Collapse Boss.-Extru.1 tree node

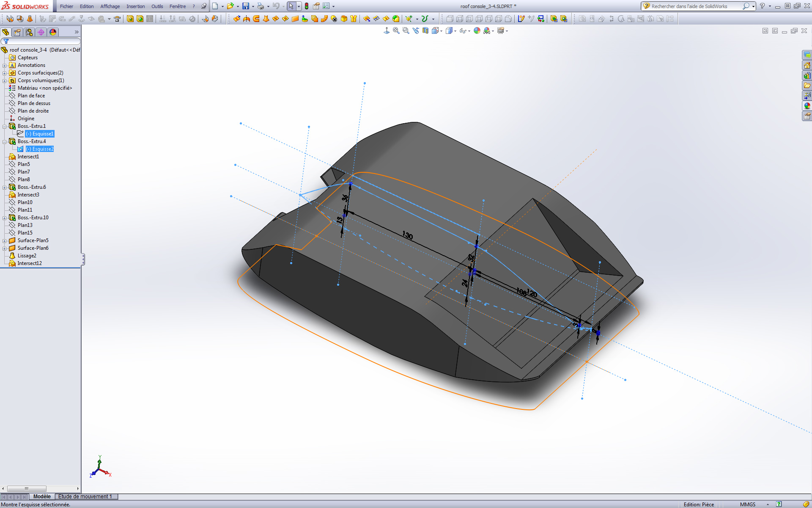tap(5, 126)
